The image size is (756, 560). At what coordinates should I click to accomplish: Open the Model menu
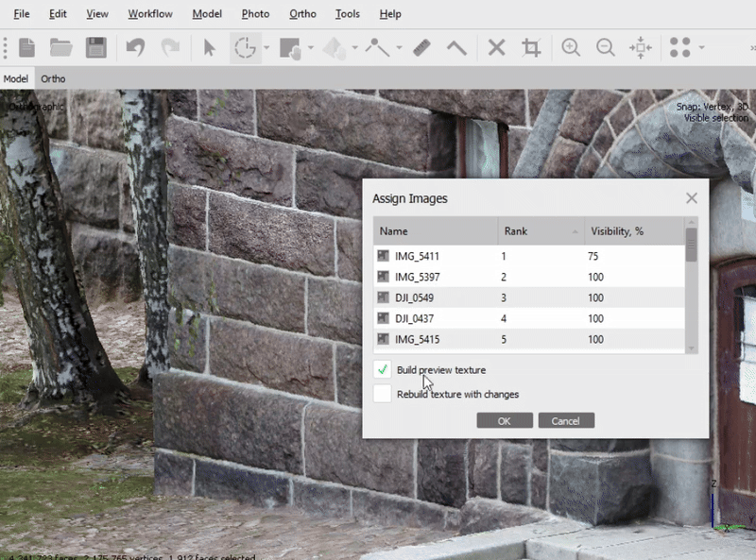tap(207, 14)
